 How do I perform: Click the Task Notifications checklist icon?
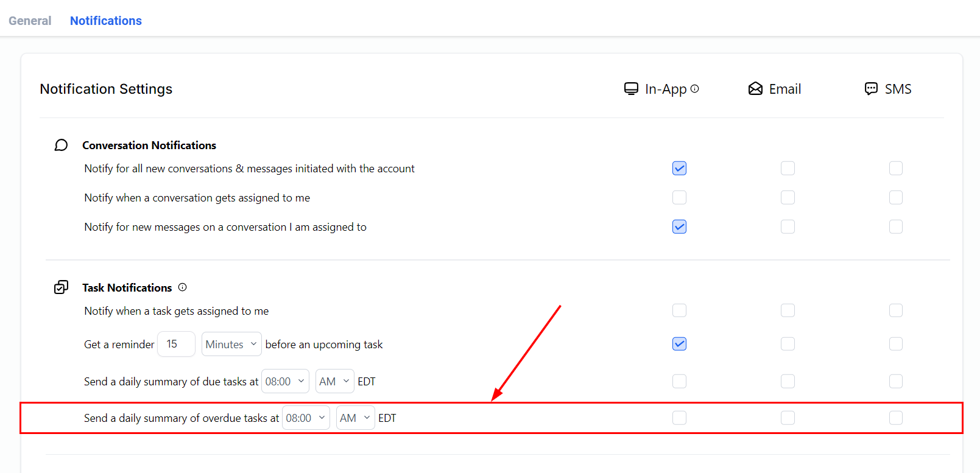[x=61, y=287]
